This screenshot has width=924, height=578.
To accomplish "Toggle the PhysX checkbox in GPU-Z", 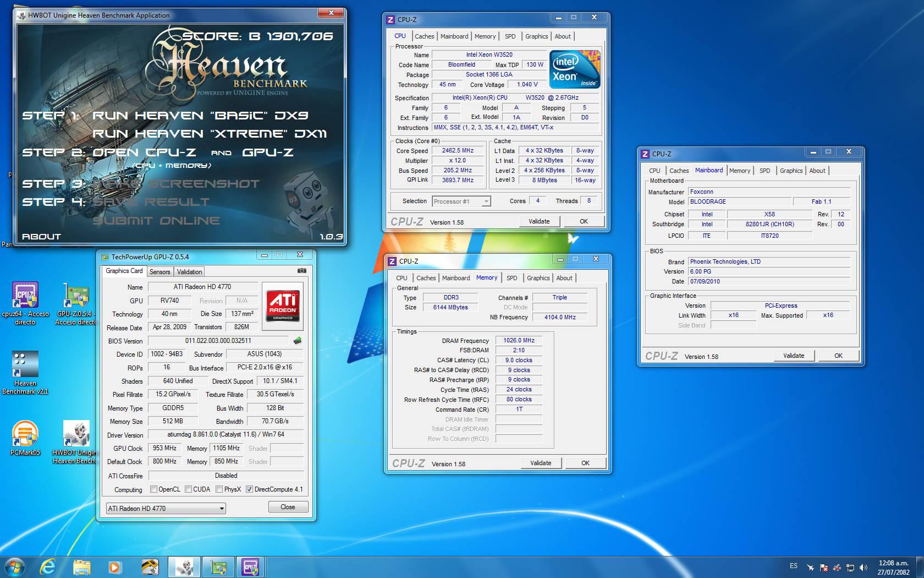I will point(219,489).
